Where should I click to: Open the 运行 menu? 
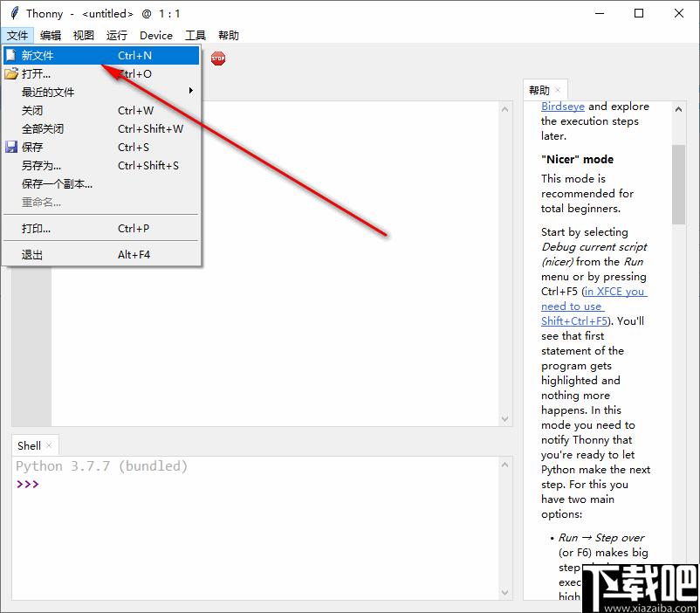tap(116, 35)
